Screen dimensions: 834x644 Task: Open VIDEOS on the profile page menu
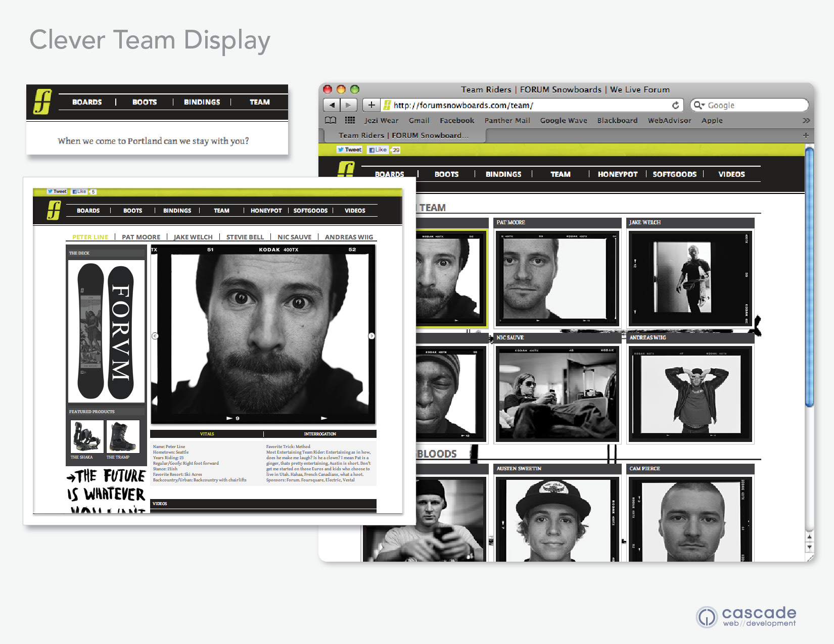point(355,211)
